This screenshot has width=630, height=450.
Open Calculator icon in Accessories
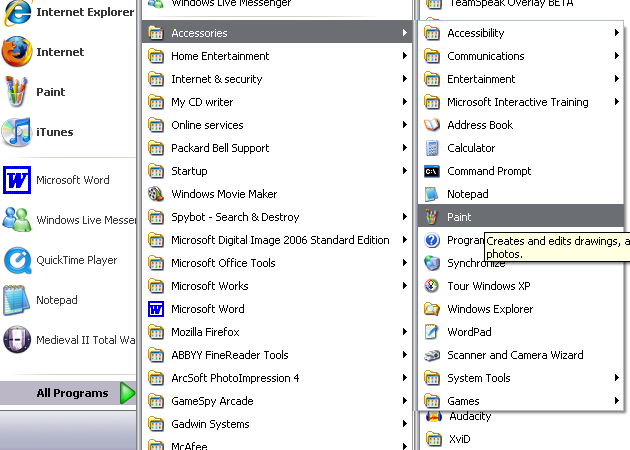tap(432, 148)
